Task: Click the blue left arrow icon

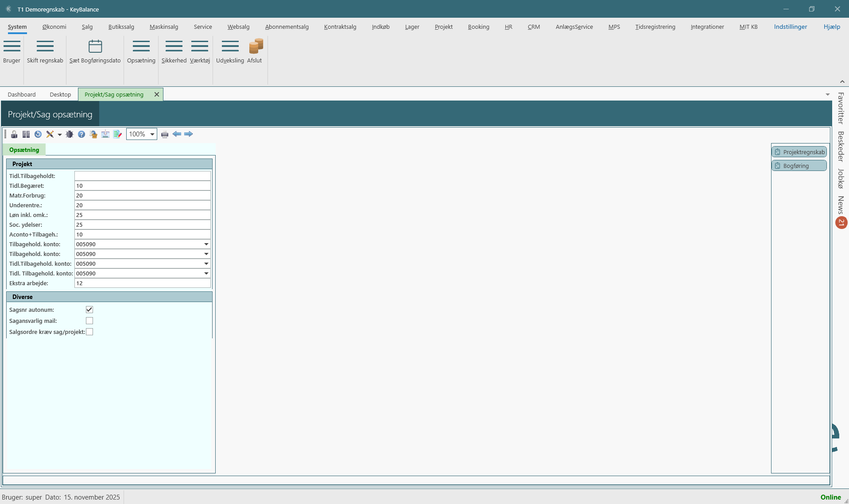Action: [x=177, y=134]
